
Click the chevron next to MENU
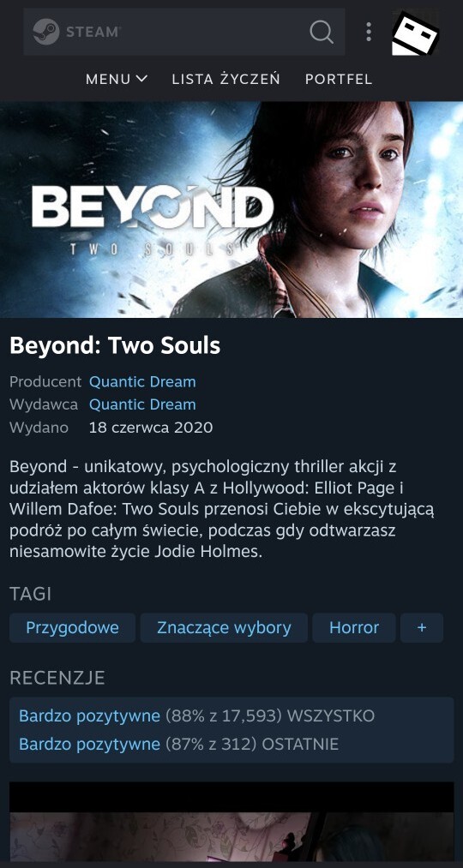click(141, 79)
